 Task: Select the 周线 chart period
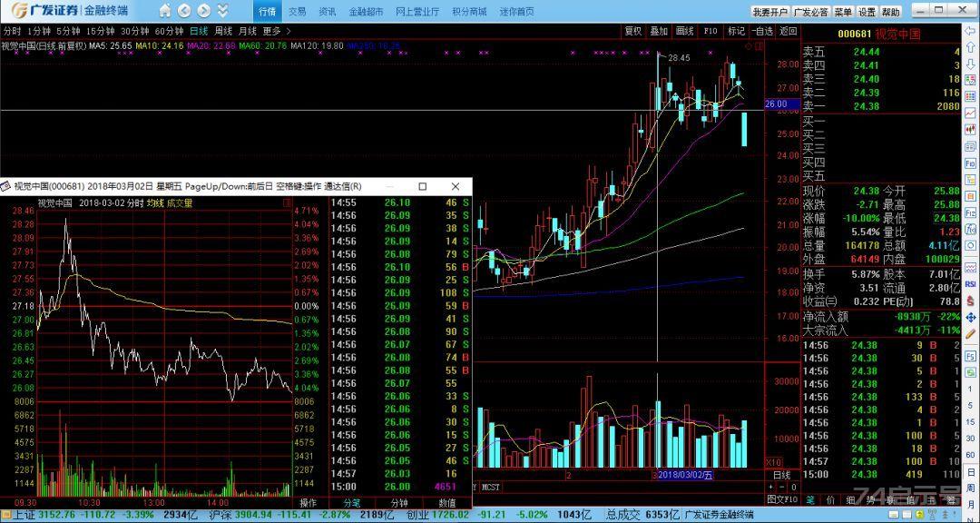click(x=223, y=31)
